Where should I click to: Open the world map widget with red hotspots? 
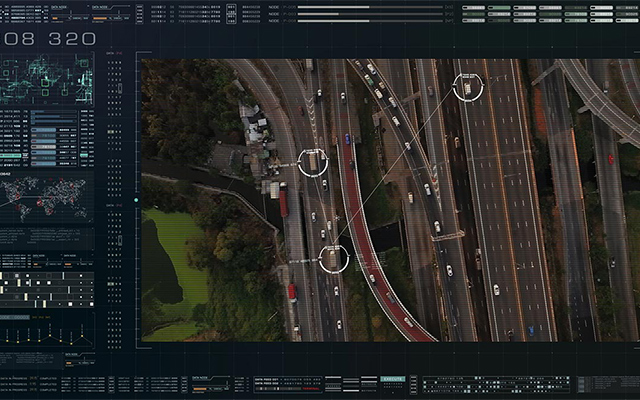[47, 197]
